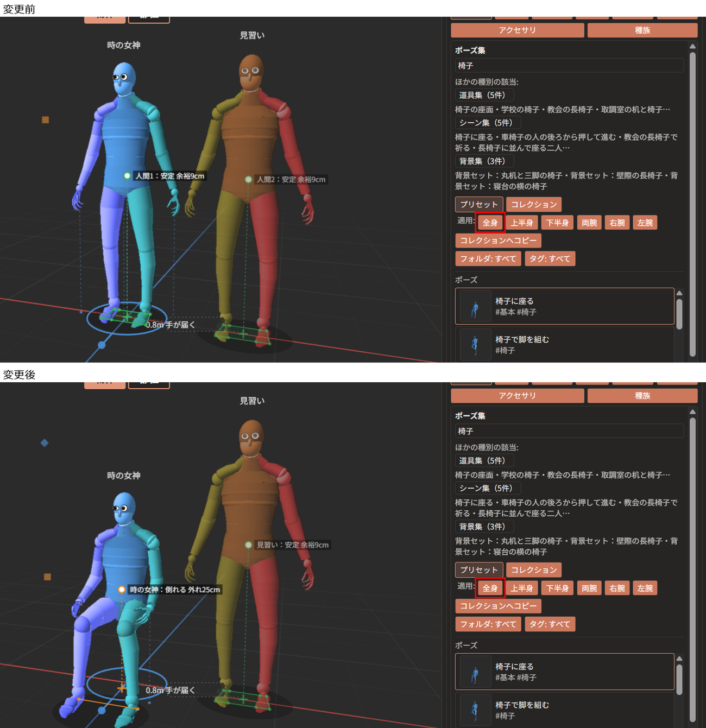Open 種族 category in 変更前 panel
706x728 pixels.
click(x=642, y=30)
